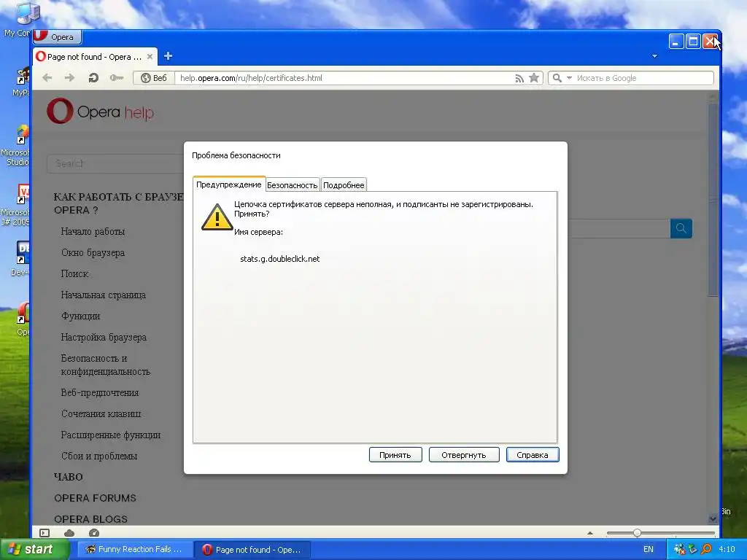Click the scrollbar down arrow
Image resolution: width=747 pixels, height=560 pixels.
[713, 518]
